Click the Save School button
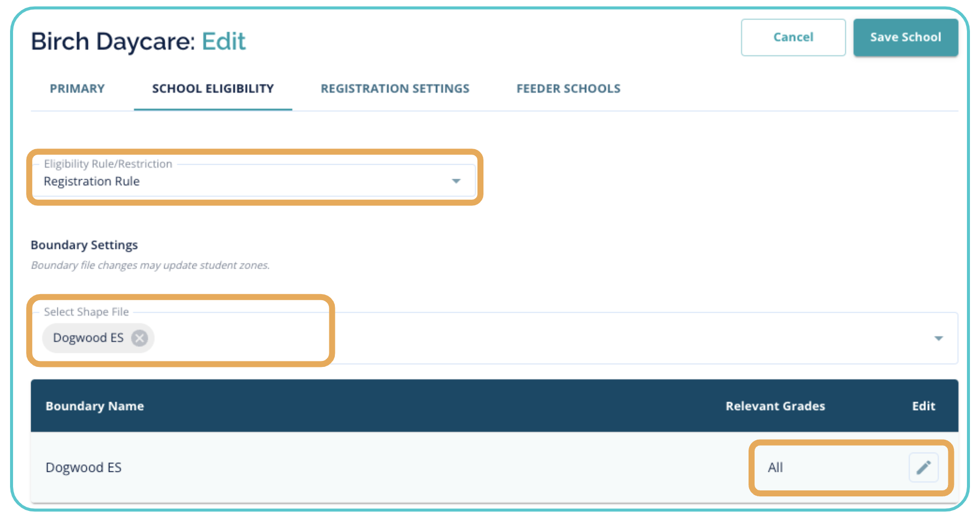This screenshot has height=518, width=980. [905, 38]
